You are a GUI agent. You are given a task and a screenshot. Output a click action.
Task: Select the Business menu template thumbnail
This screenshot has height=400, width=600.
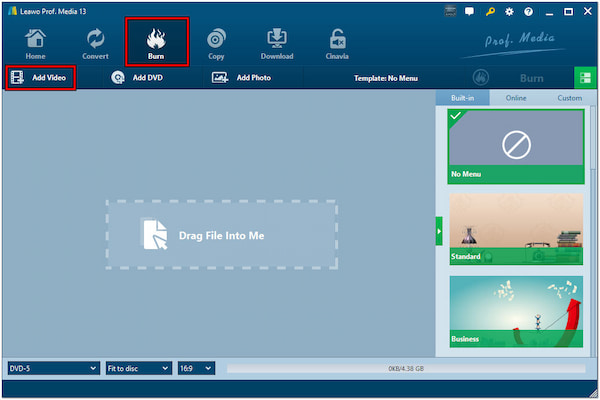click(515, 310)
